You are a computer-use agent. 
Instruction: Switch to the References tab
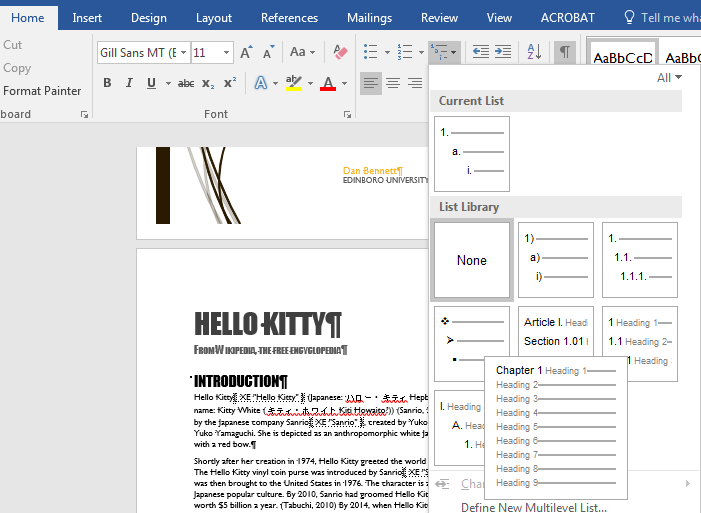[x=289, y=17]
